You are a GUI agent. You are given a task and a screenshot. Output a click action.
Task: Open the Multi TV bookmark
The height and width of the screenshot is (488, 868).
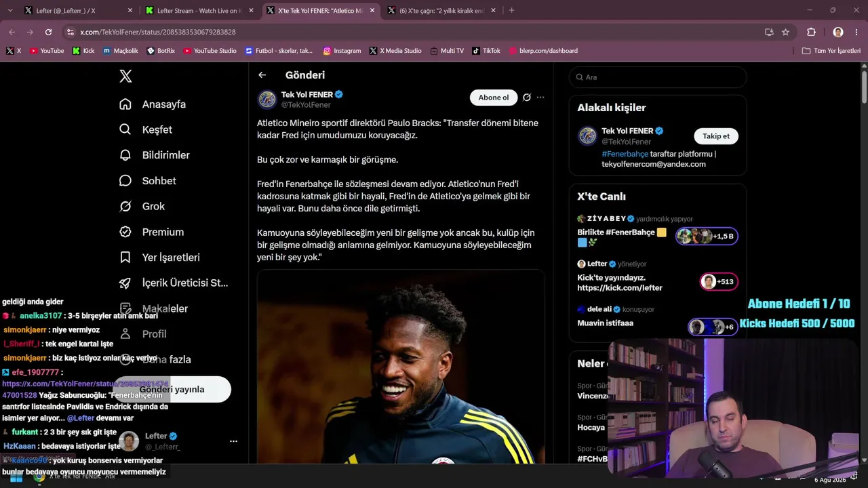tap(447, 51)
